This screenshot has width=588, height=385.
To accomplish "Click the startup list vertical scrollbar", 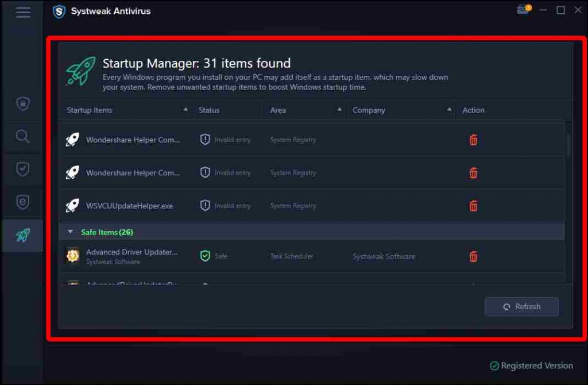I will 569,144.
